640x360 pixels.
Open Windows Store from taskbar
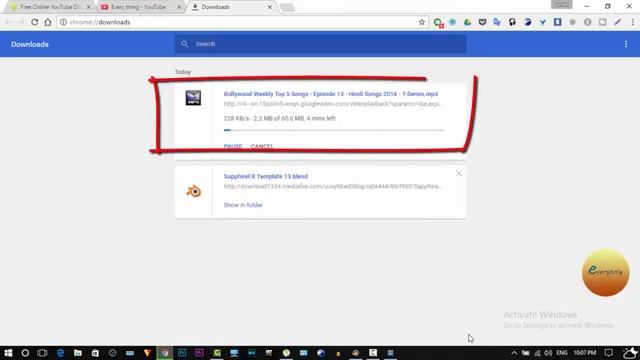click(95, 353)
